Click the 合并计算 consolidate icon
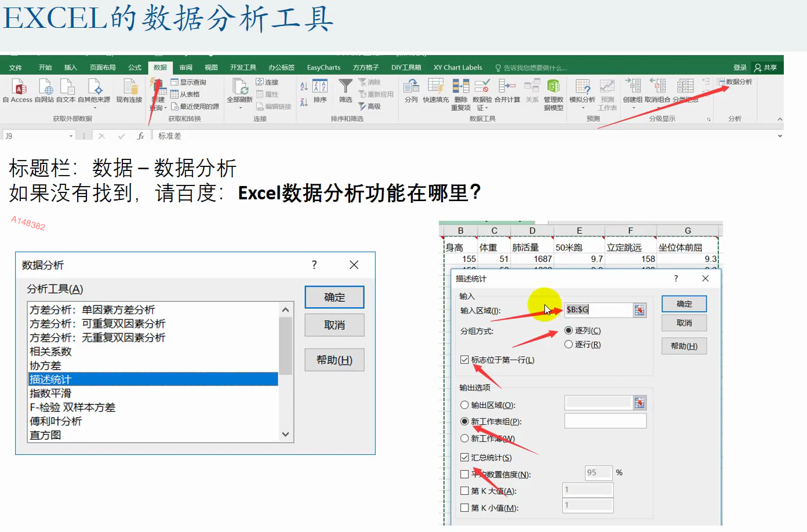Image resolution: width=807 pixels, height=532 pixels. point(507,86)
